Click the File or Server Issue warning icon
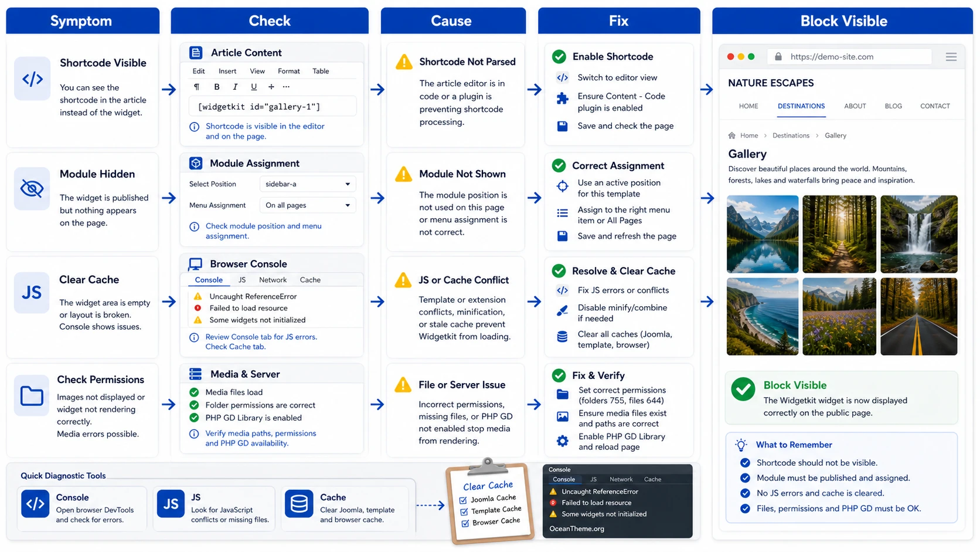This screenshot has width=980, height=552. point(403,385)
